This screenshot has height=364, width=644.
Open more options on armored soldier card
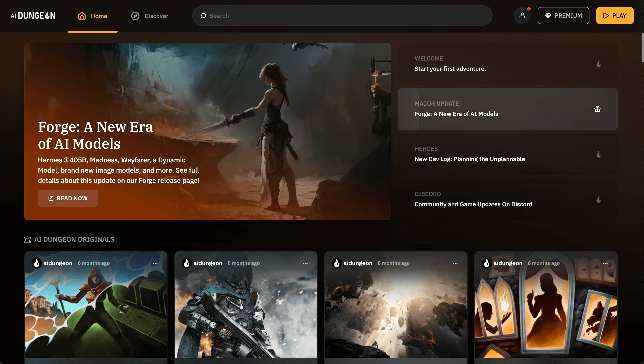pyautogui.click(x=305, y=263)
